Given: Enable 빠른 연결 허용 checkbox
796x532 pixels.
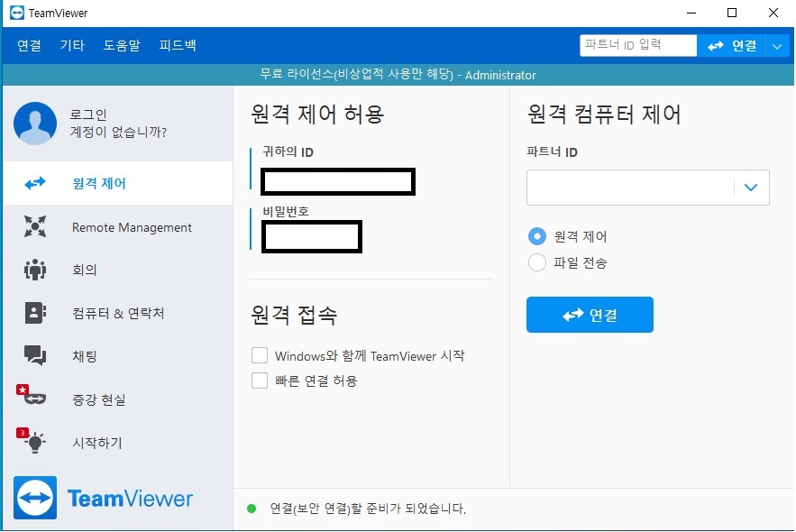Looking at the screenshot, I should point(260,381).
